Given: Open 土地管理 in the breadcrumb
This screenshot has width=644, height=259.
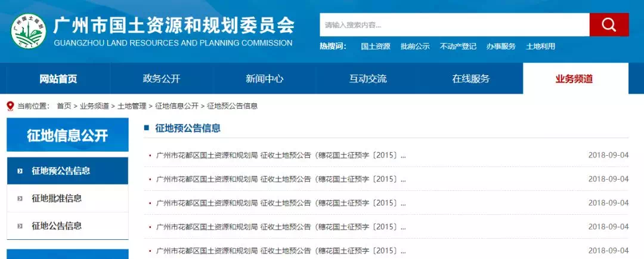Looking at the screenshot, I should [132, 106].
